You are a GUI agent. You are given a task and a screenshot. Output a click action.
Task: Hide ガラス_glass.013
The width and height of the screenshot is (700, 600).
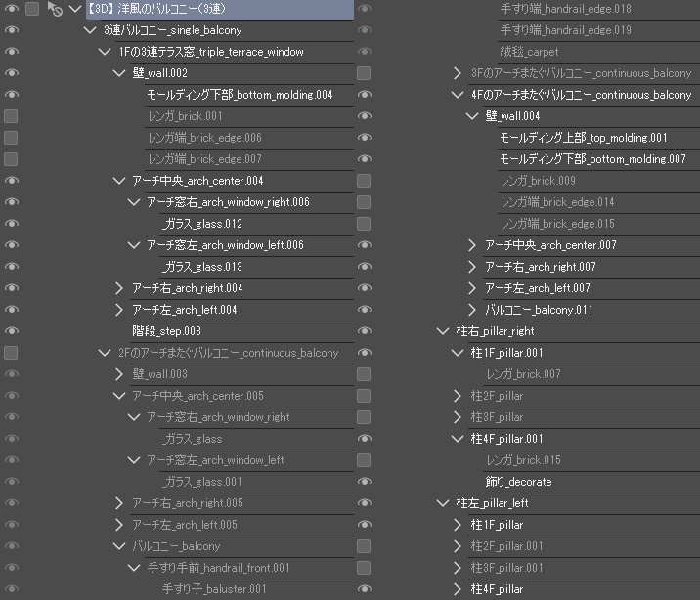(11, 267)
